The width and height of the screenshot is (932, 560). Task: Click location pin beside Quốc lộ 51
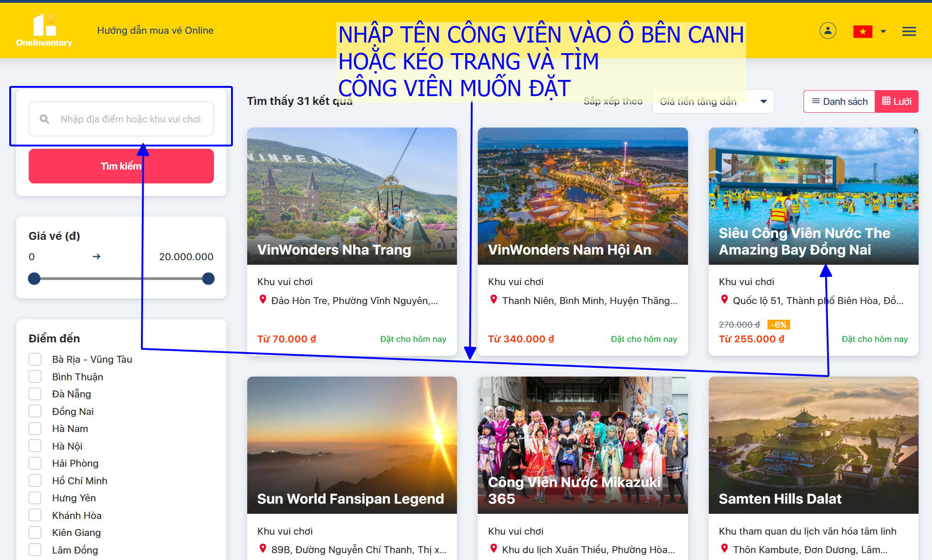tap(725, 300)
